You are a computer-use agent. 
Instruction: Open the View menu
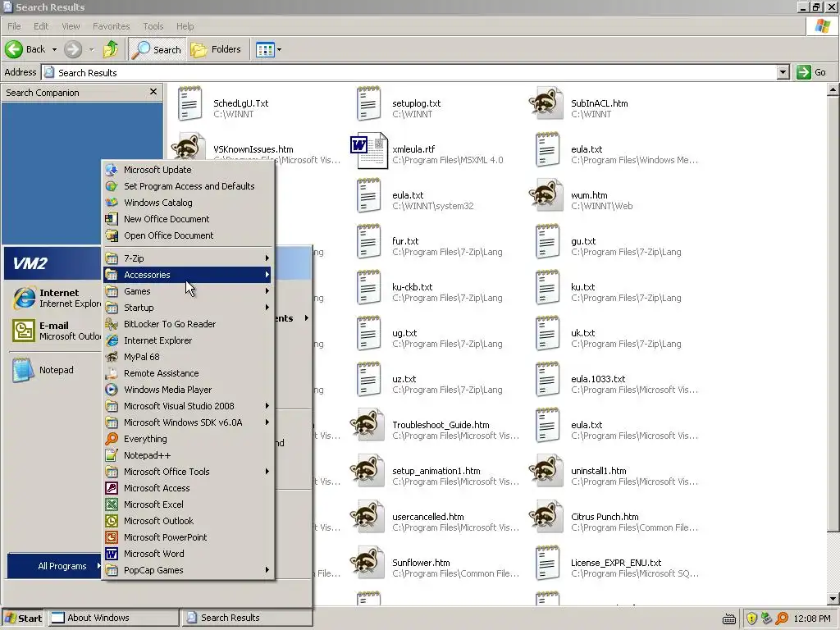coord(71,26)
